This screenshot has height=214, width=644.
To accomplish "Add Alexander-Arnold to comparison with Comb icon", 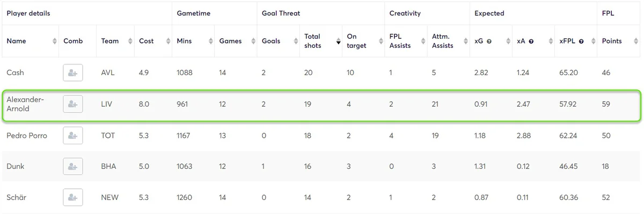I will pos(73,104).
